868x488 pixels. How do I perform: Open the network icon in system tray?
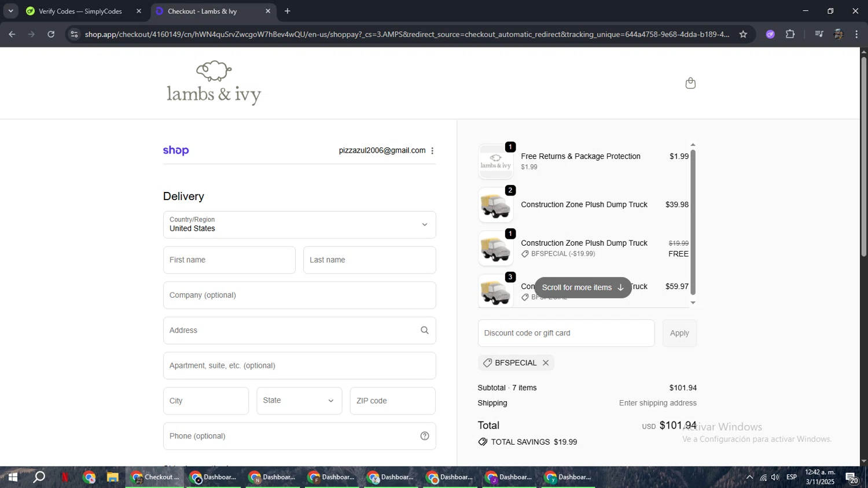point(763,477)
